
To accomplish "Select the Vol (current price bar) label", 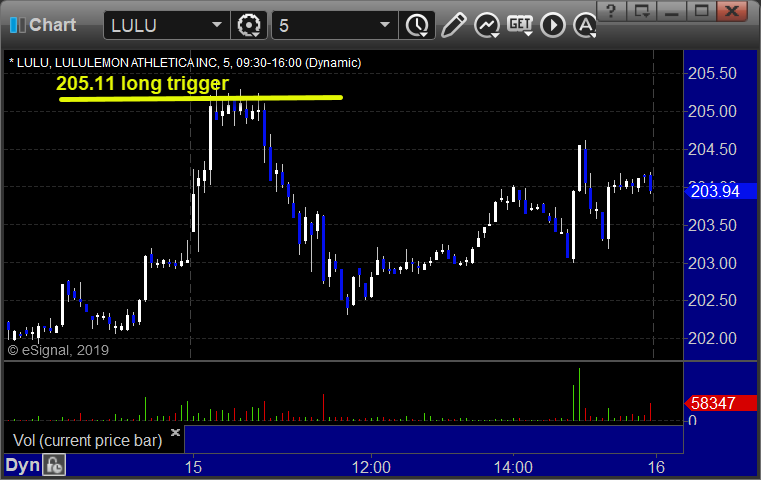I will coord(87,441).
